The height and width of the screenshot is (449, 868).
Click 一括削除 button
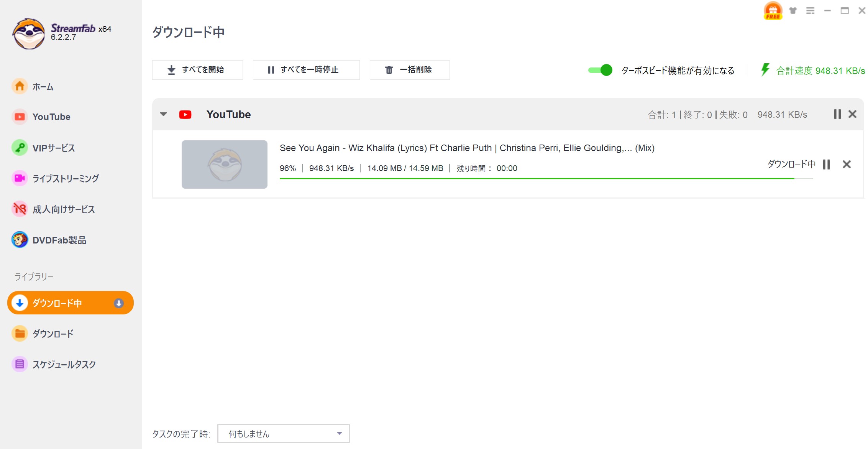[x=410, y=70]
